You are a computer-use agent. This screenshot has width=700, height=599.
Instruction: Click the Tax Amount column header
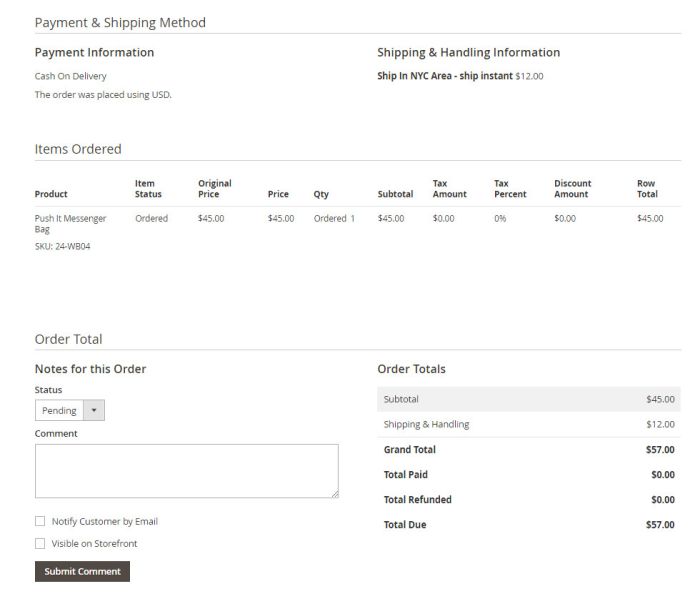point(450,188)
